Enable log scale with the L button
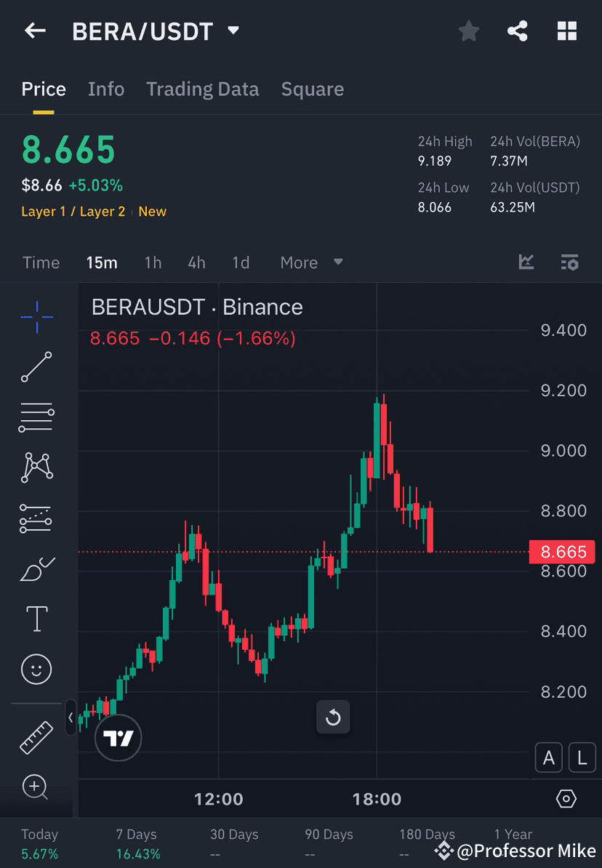The width and height of the screenshot is (602, 868). pos(582,758)
